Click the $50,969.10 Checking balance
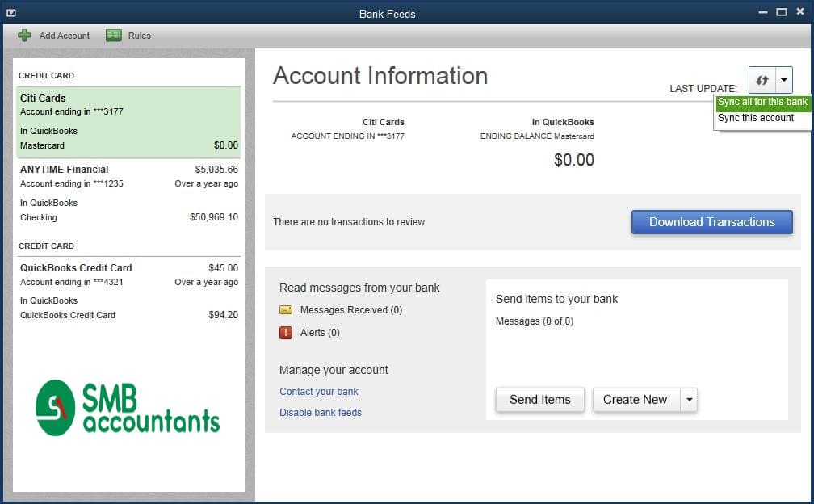This screenshot has height=504, width=814. pos(214,217)
